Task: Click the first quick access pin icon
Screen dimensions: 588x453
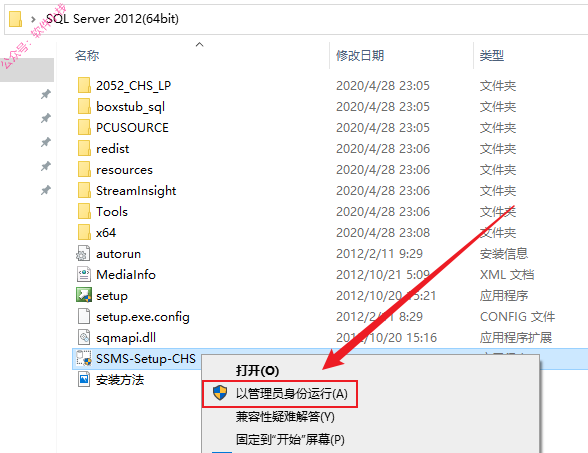Action: click(x=46, y=94)
